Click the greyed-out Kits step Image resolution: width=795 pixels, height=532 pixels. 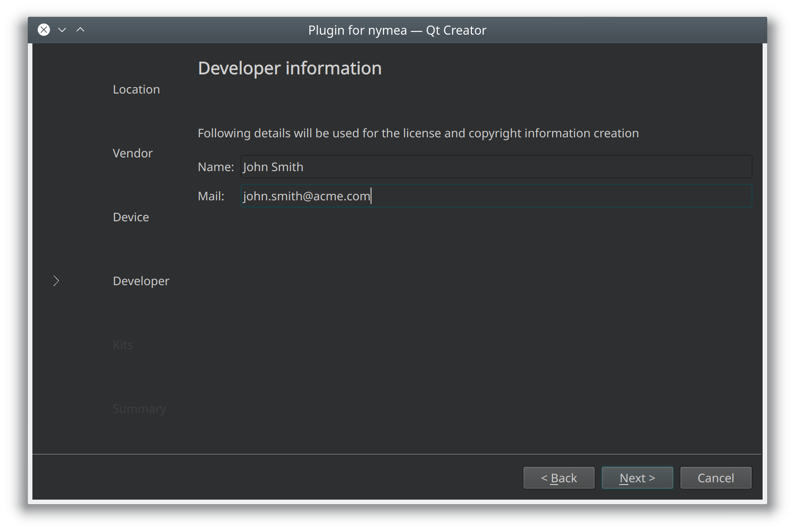pyautogui.click(x=123, y=345)
